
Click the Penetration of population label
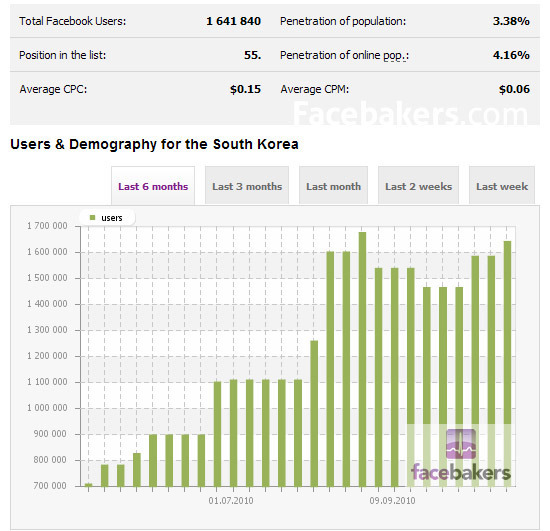tap(343, 21)
